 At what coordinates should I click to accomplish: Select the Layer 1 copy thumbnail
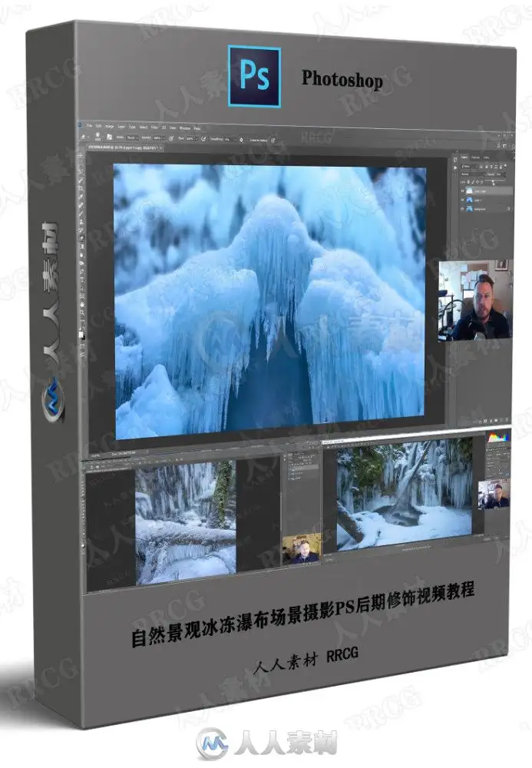tap(469, 190)
